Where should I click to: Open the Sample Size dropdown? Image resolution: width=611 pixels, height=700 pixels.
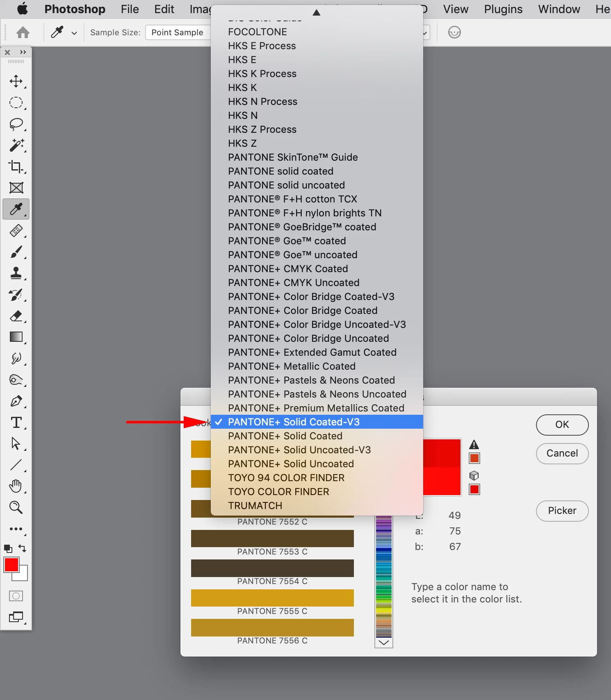178,32
